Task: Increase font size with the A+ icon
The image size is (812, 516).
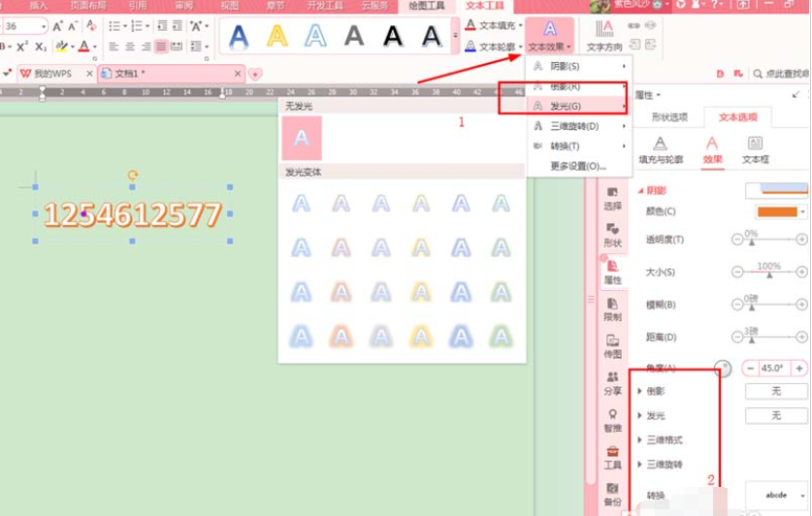Action: pyautogui.click(x=57, y=26)
